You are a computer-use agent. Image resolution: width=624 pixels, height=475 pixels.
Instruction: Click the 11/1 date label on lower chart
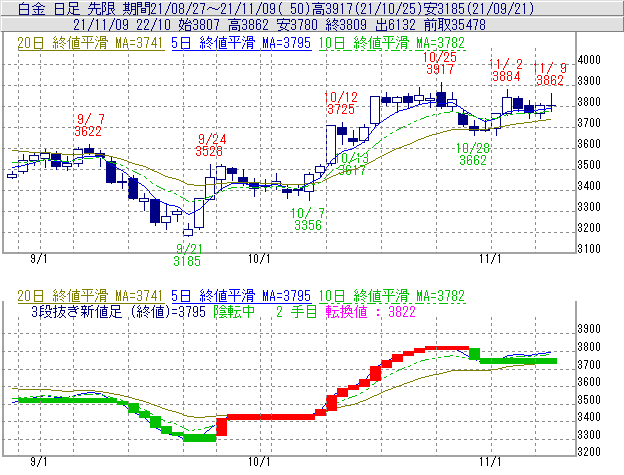point(490,462)
